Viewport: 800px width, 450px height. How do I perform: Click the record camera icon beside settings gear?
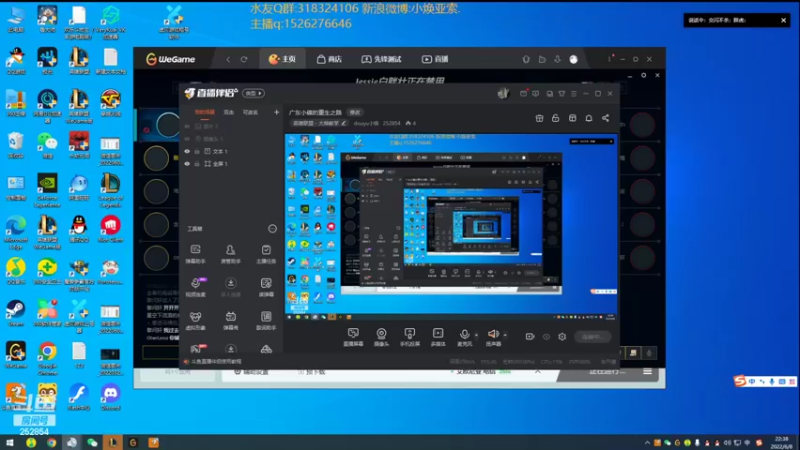(530, 337)
